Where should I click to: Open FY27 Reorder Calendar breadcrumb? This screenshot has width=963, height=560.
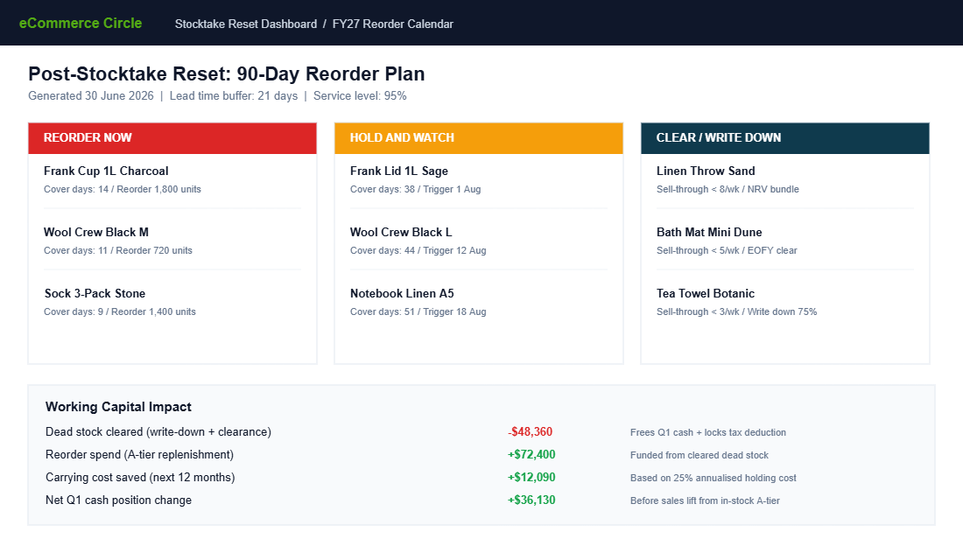(393, 24)
